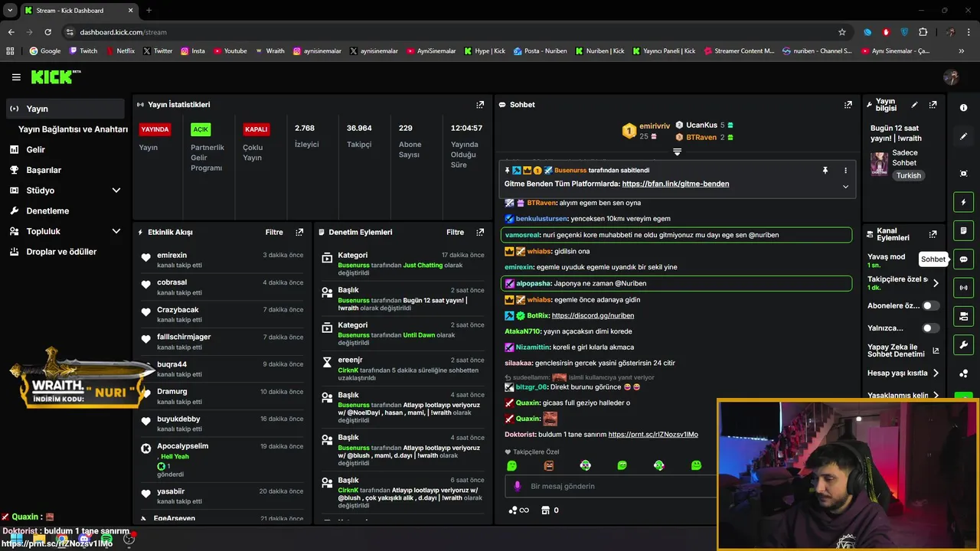This screenshot has width=980, height=551.
Task: Open Twitch bookmark in bookmarks bar
Action: click(x=83, y=51)
